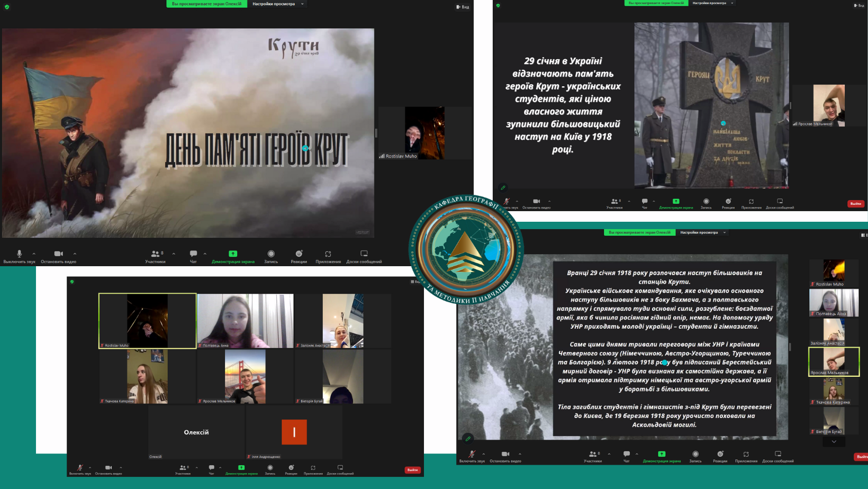This screenshot has height=489, width=868.
Task: Open Чат in the title slide window
Action: click(x=193, y=257)
